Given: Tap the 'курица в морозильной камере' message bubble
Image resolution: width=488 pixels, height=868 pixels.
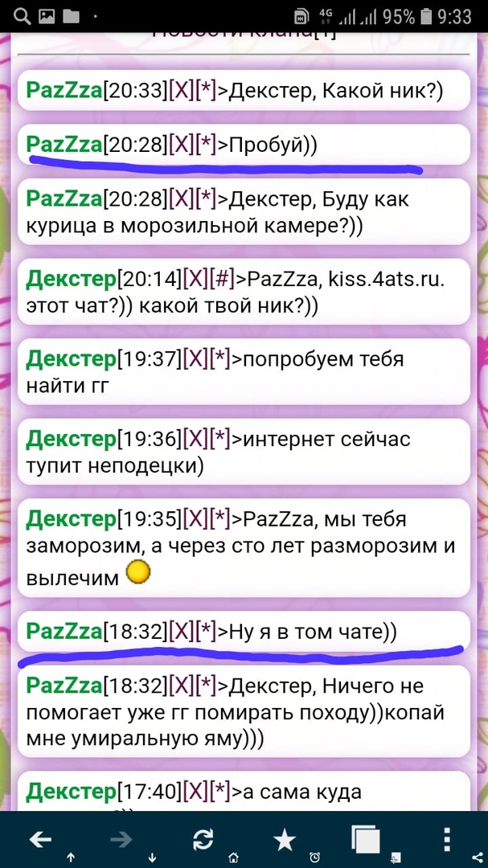Looking at the screenshot, I should click(244, 212).
